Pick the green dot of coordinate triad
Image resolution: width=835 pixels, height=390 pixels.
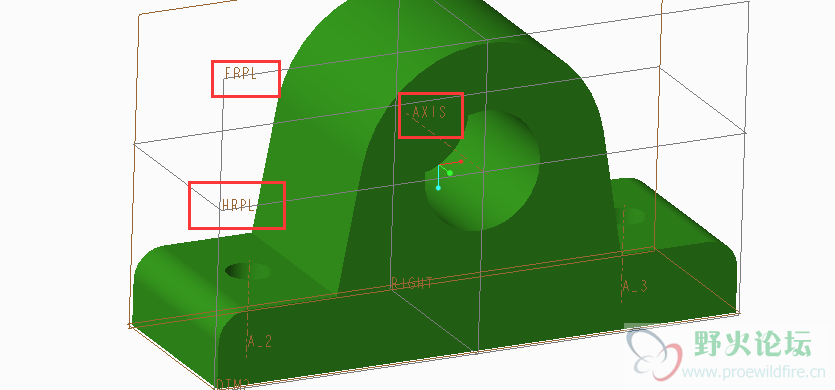point(450,173)
